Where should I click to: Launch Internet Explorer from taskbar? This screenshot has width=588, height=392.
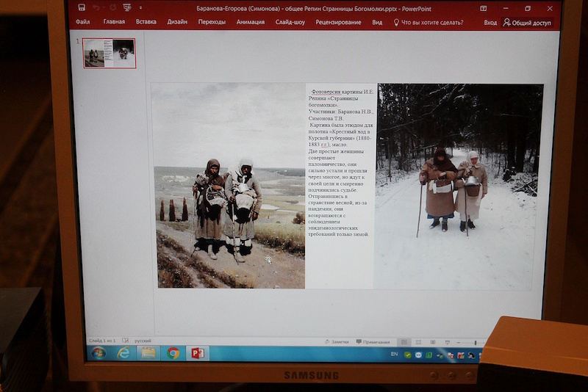(x=123, y=352)
